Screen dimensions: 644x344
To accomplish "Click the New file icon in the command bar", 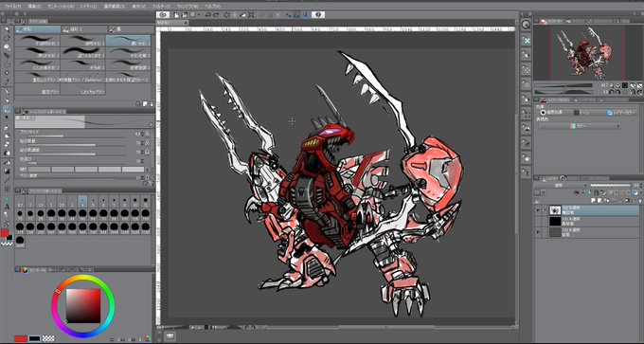I will coord(176,15).
